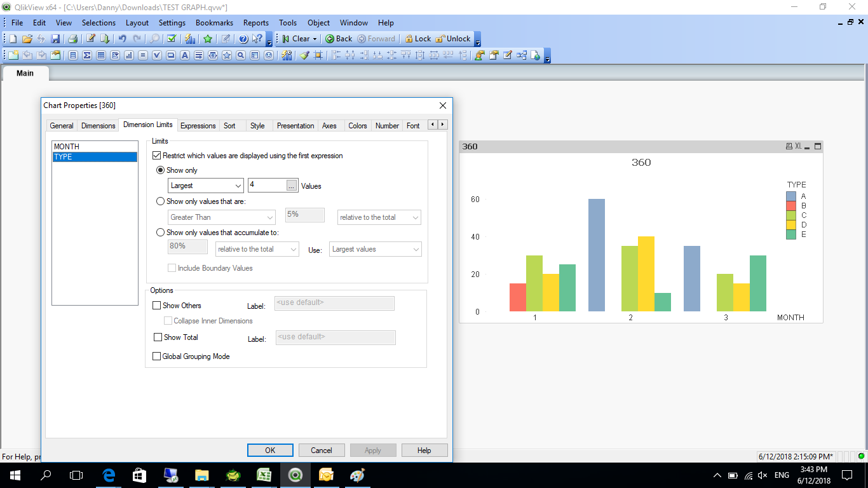Open the Presentation tab
868x488 pixels.
coord(295,126)
